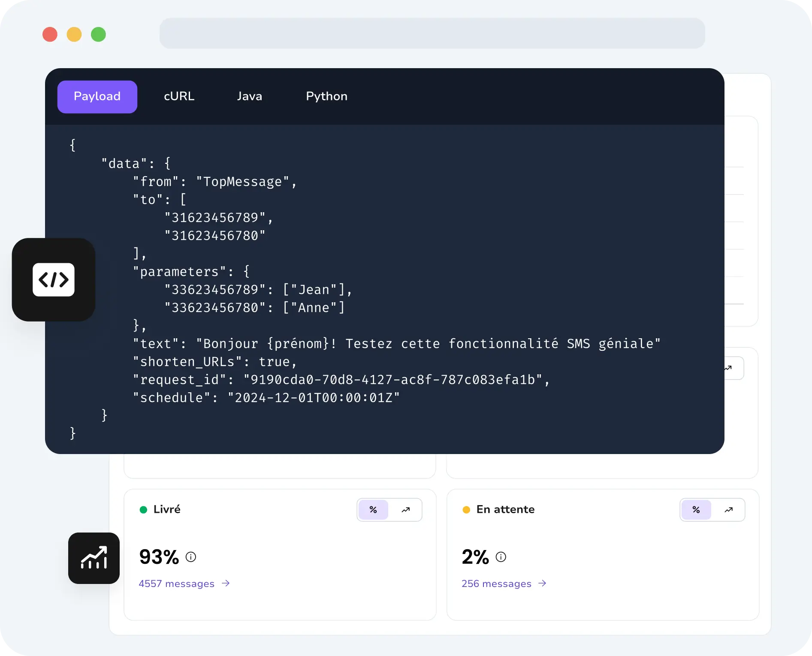Click the request_id line in the payload
This screenshot has width=812, height=656.
pos(341,380)
